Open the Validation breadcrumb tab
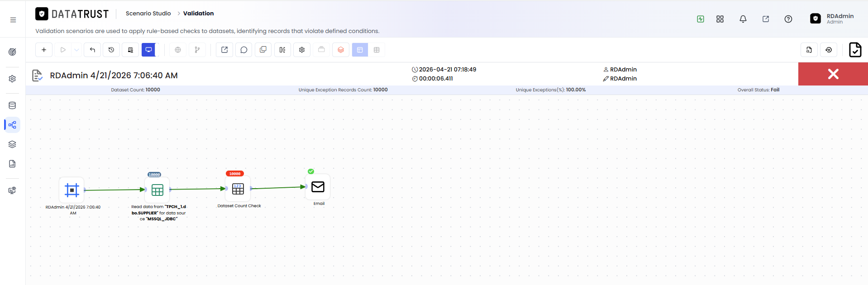This screenshot has width=868, height=285. point(198,13)
